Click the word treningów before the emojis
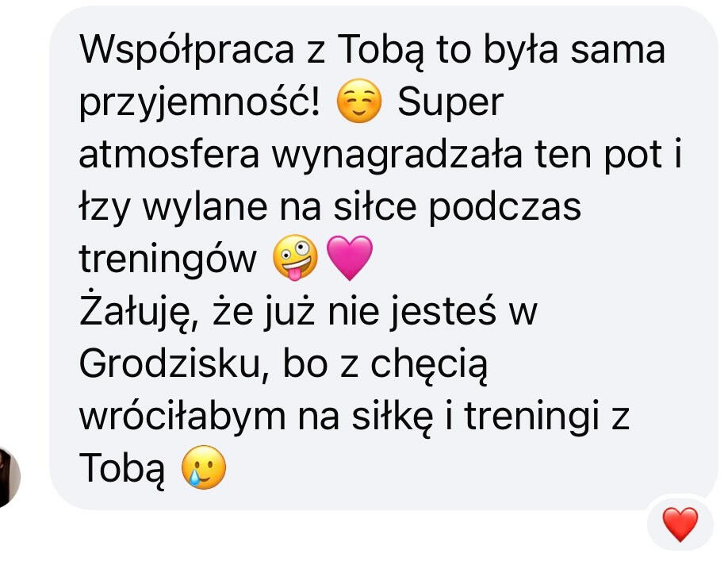 167,259
